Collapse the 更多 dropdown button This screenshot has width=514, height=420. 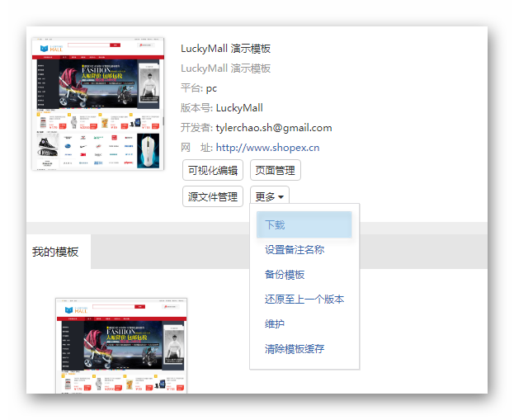point(269,196)
